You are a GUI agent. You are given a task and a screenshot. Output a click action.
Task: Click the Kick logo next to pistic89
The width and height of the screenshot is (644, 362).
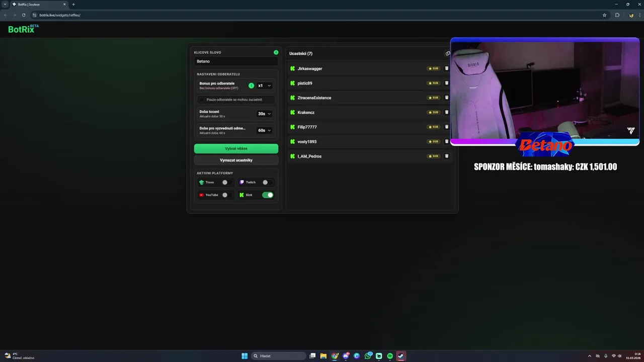(292, 83)
